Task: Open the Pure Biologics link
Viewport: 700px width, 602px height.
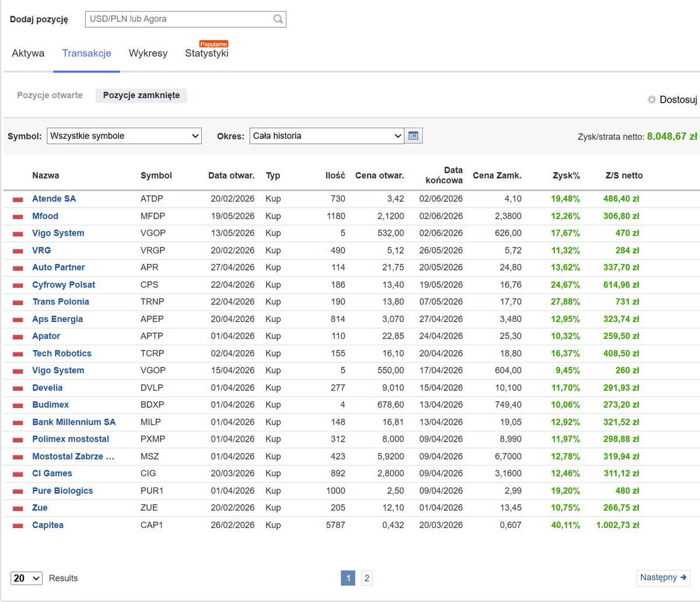Action: [62, 491]
